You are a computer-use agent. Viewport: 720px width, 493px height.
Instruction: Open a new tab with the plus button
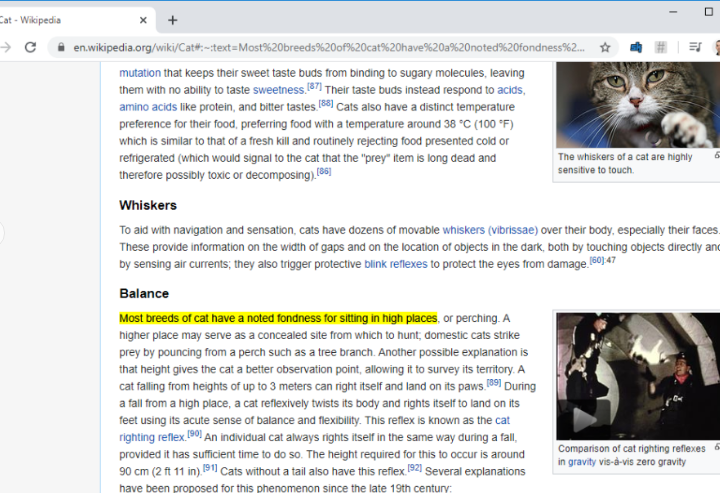(172, 20)
